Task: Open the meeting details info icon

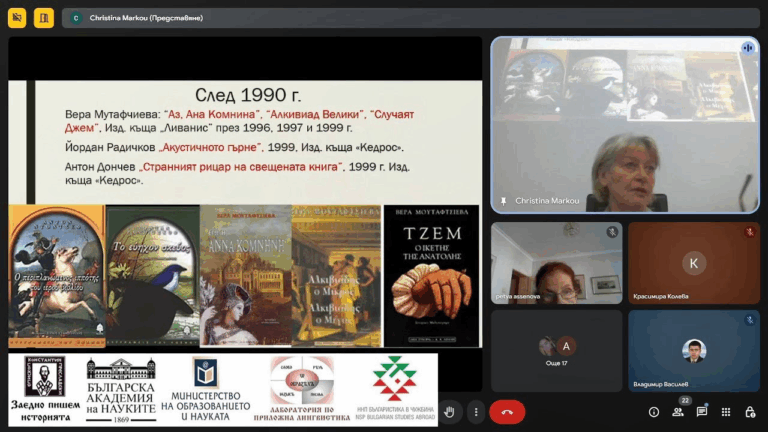Action: (654, 412)
